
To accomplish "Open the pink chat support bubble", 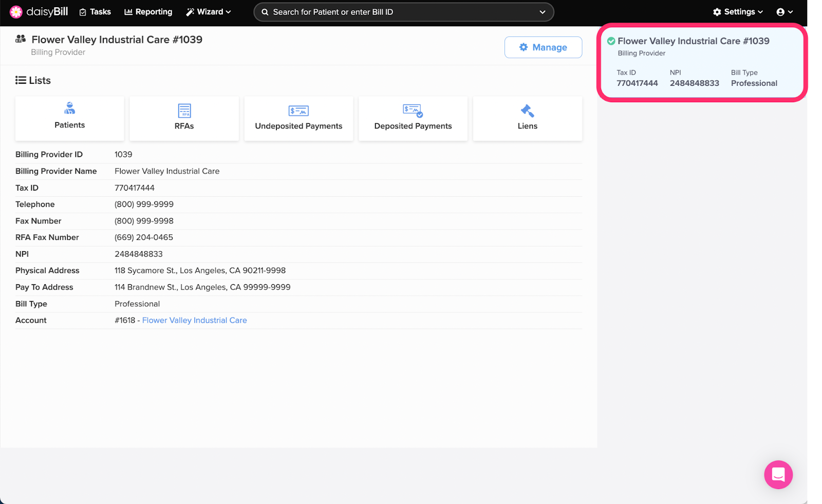I will click(778, 474).
